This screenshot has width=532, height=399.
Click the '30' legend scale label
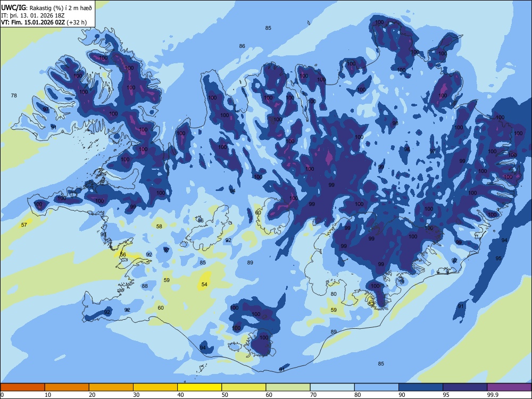tap(136, 395)
